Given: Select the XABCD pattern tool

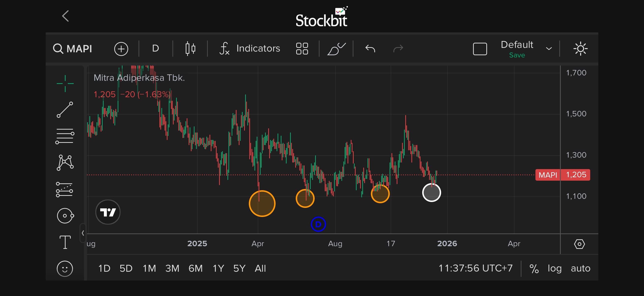Looking at the screenshot, I should point(65,163).
